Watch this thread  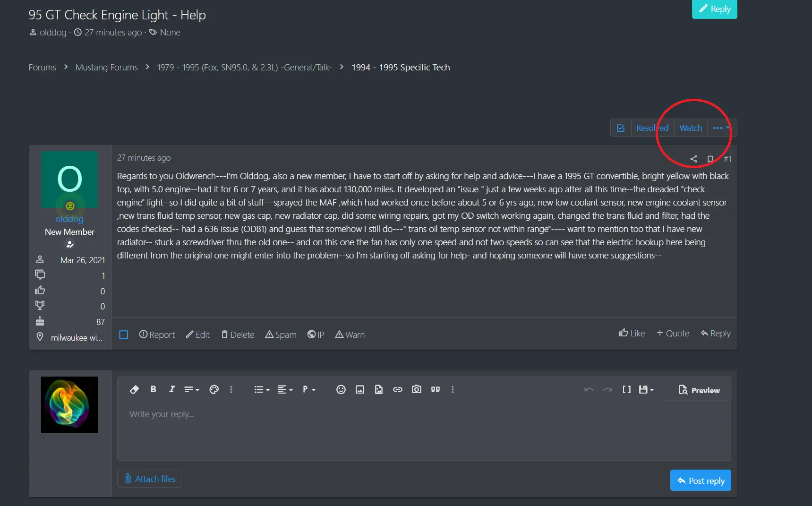pos(691,128)
